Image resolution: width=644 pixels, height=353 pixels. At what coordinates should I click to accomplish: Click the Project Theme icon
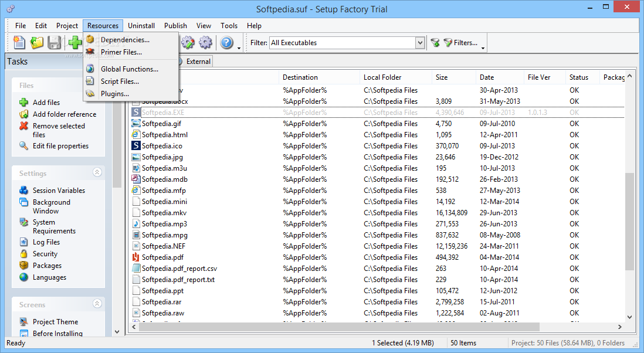(x=24, y=321)
